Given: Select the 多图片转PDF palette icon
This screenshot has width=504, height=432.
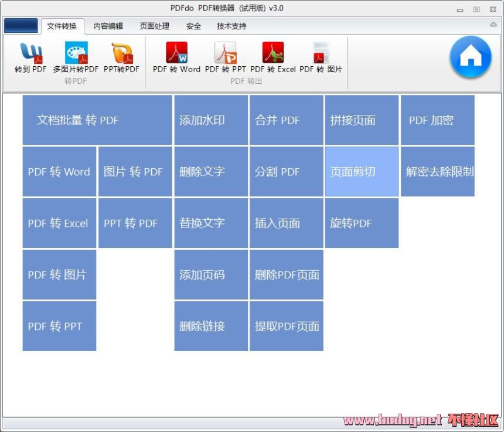Looking at the screenshot, I should tap(76, 57).
